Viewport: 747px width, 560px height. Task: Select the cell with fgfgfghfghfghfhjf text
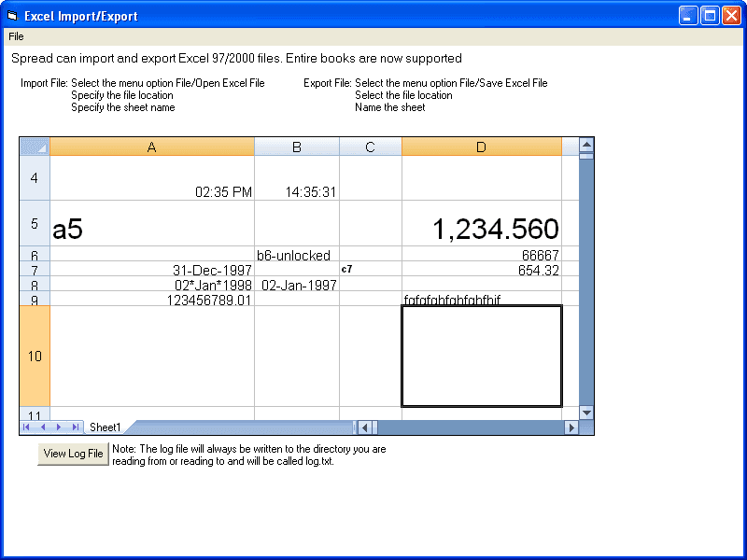[x=482, y=299]
